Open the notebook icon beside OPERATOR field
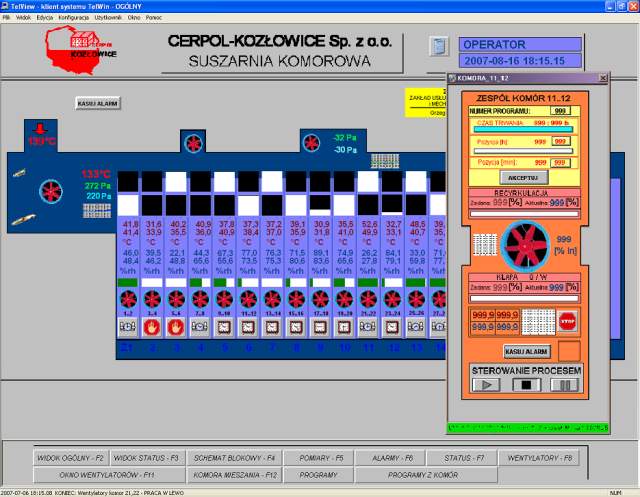This screenshot has height=497, width=640. [439, 46]
